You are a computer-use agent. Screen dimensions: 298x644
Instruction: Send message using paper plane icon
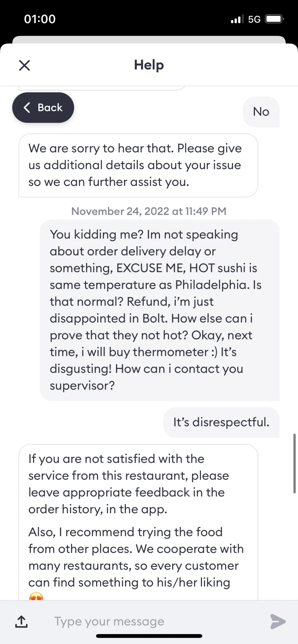pos(277,621)
